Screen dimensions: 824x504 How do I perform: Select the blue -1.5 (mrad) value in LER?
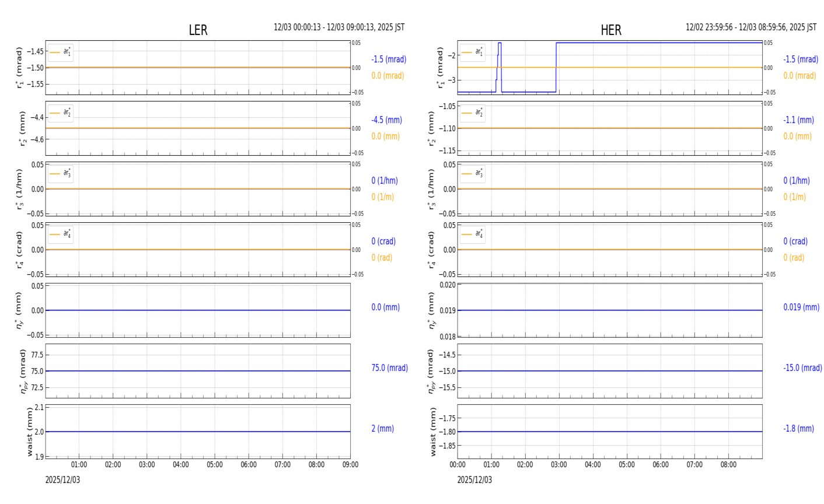coord(389,60)
